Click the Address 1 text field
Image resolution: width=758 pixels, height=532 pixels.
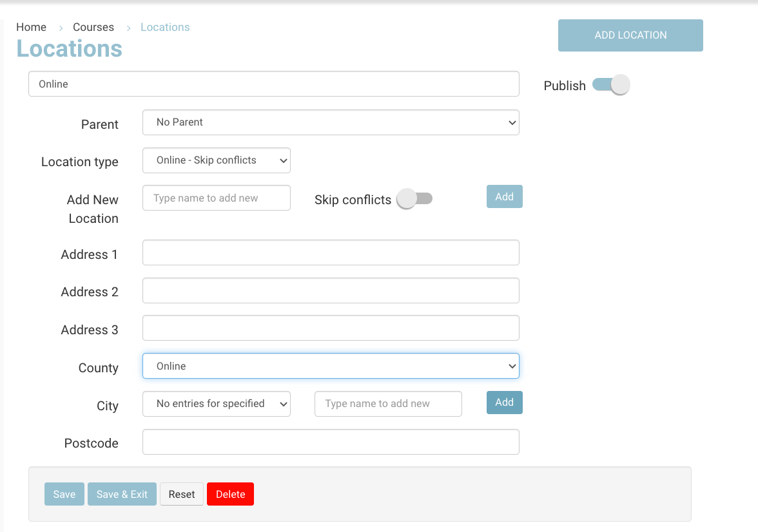coord(331,252)
